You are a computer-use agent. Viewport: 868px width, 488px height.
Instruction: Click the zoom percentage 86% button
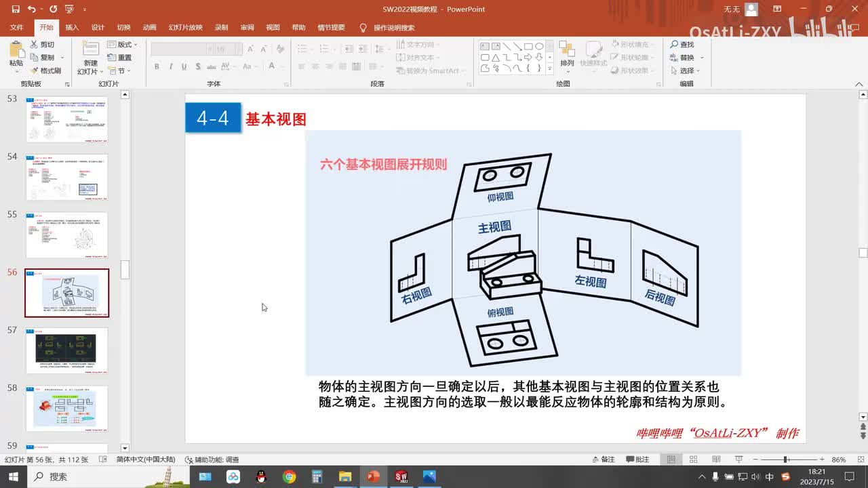pos(839,460)
